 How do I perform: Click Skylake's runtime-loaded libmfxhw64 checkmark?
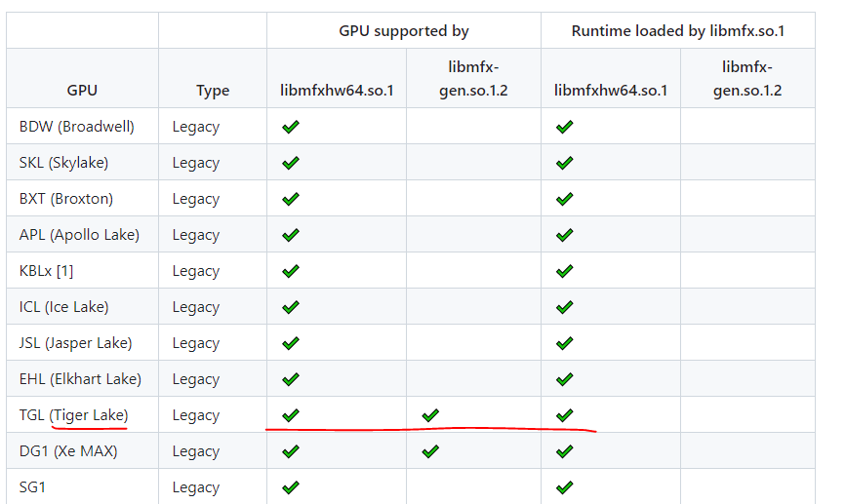(x=564, y=164)
